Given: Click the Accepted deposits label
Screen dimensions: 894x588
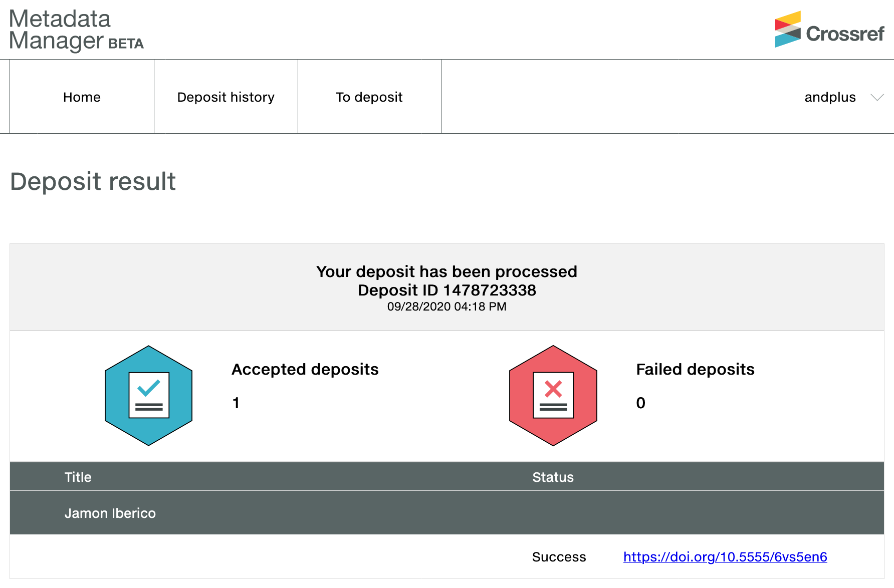Looking at the screenshot, I should tap(305, 370).
